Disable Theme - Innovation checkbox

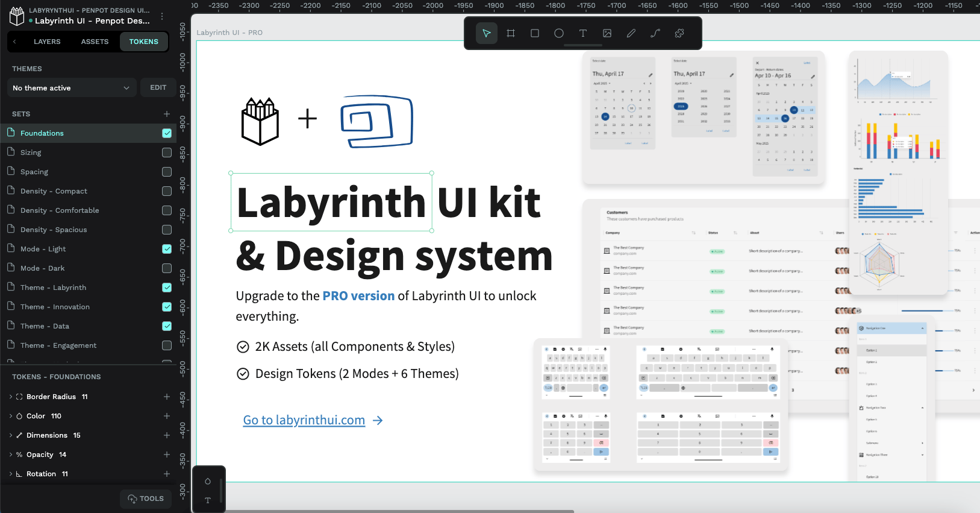point(167,307)
